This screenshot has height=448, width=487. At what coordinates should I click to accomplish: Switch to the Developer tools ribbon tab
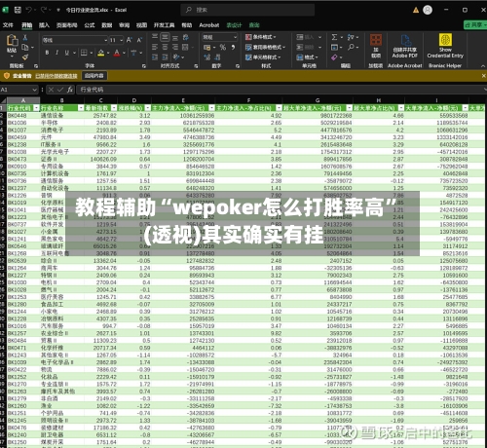click(x=164, y=25)
